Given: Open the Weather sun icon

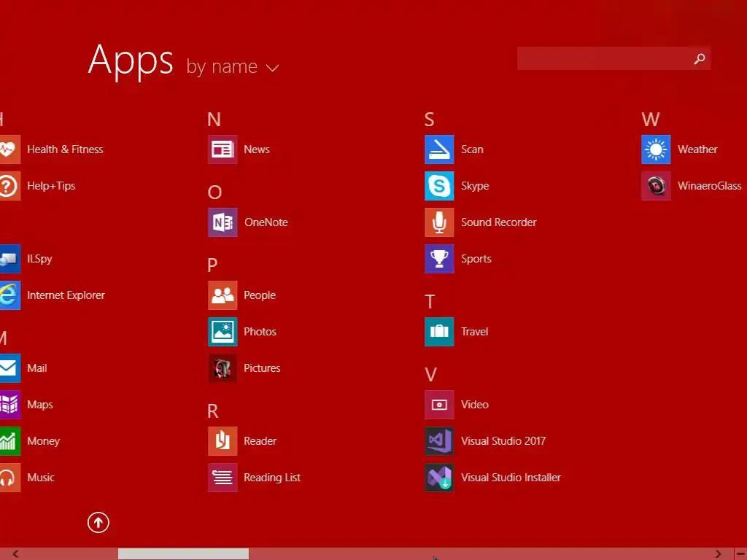Looking at the screenshot, I should (656, 149).
